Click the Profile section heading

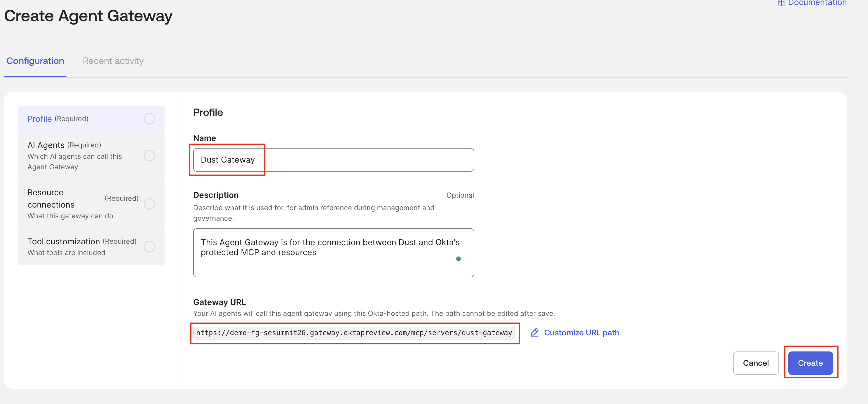coord(208,113)
